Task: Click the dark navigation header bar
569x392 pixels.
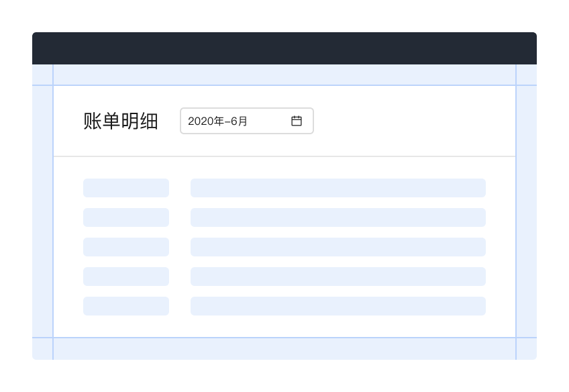Action: [284, 48]
